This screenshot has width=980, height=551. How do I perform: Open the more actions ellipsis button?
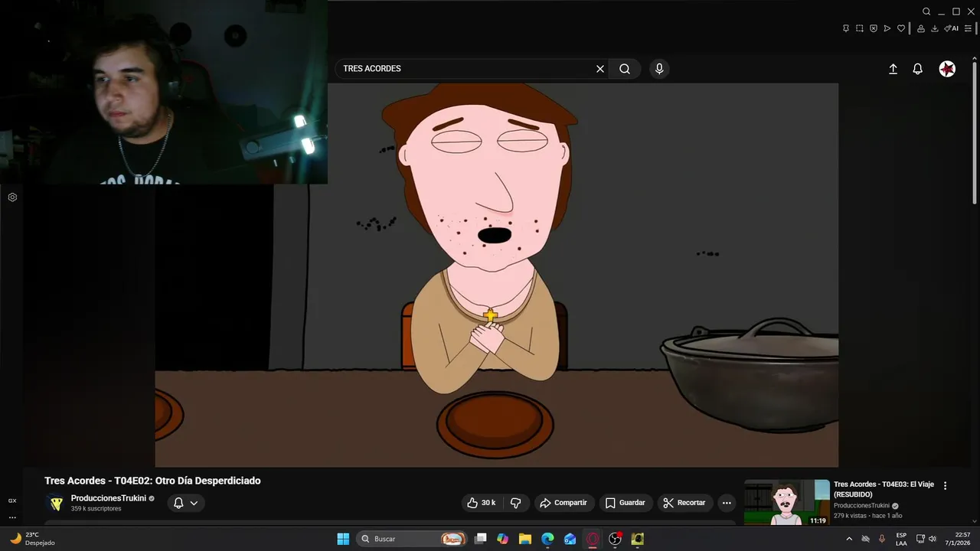[x=727, y=503]
